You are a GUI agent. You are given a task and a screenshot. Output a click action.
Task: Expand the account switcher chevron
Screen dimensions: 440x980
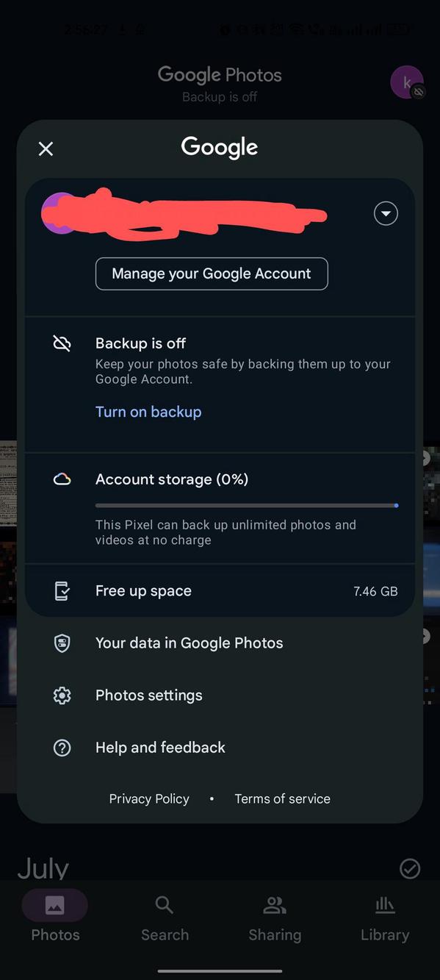(x=386, y=213)
